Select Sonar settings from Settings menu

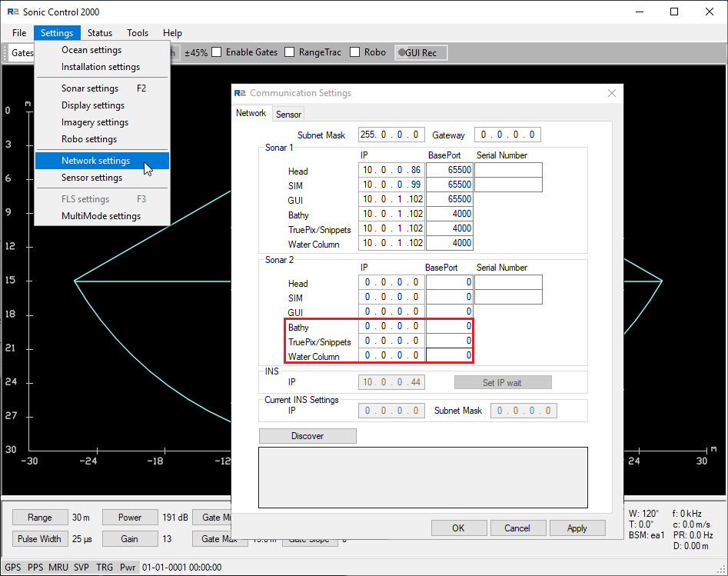tap(90, 88)
